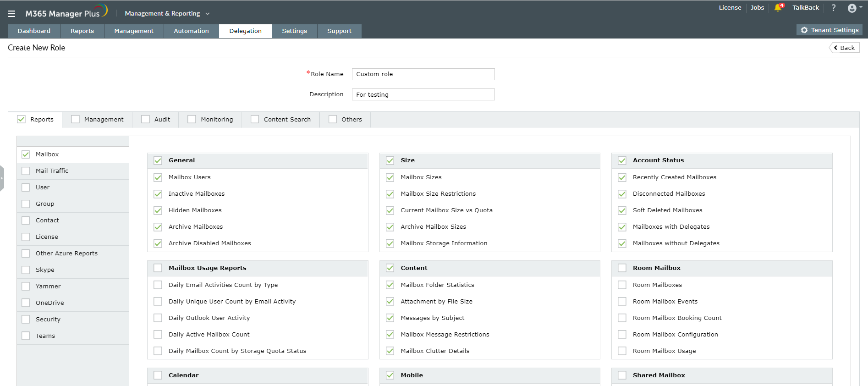Open the user account avatar menu
The width and height of the screenshot is (868, 386).
point(852,8)
